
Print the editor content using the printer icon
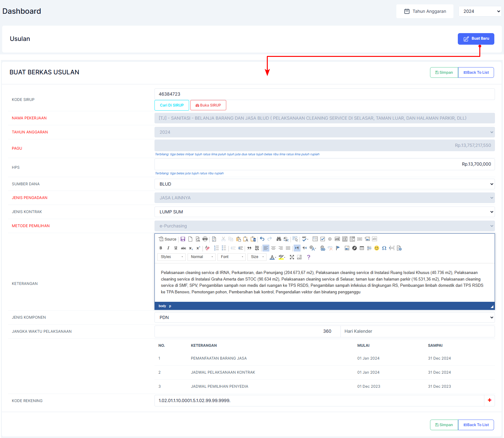[x=205, y=239]
